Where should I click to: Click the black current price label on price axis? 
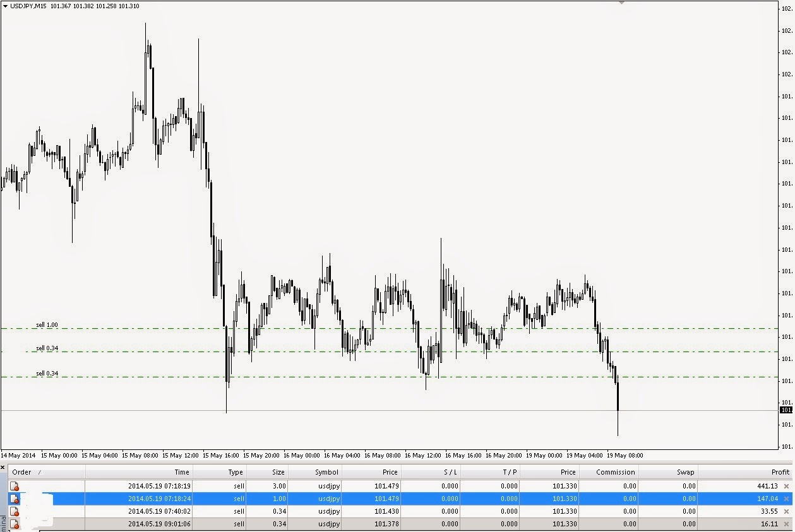pyautogui.click(x=786, y=410)
